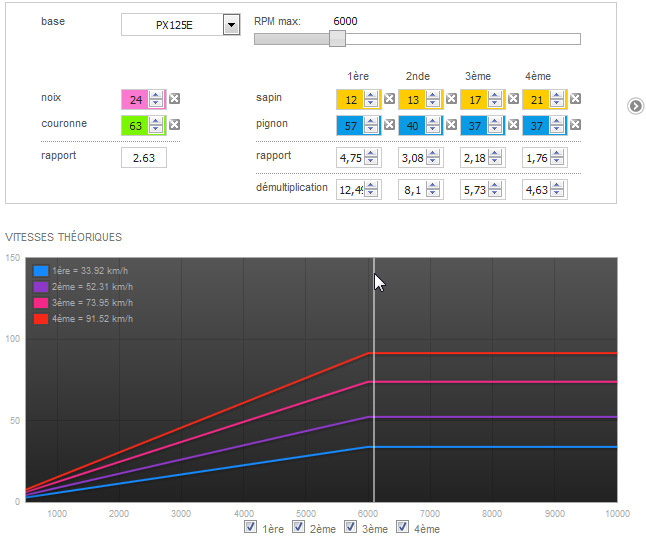Toggle the 1ère curve checkbox
Viewport: 646px width, 543px height.
250,527
